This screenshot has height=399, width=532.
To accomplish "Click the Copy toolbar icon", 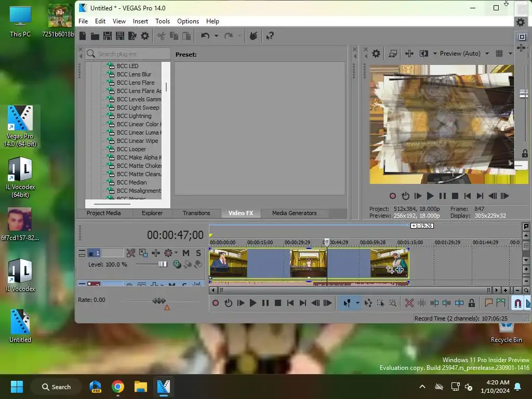I will click(174, 36).
